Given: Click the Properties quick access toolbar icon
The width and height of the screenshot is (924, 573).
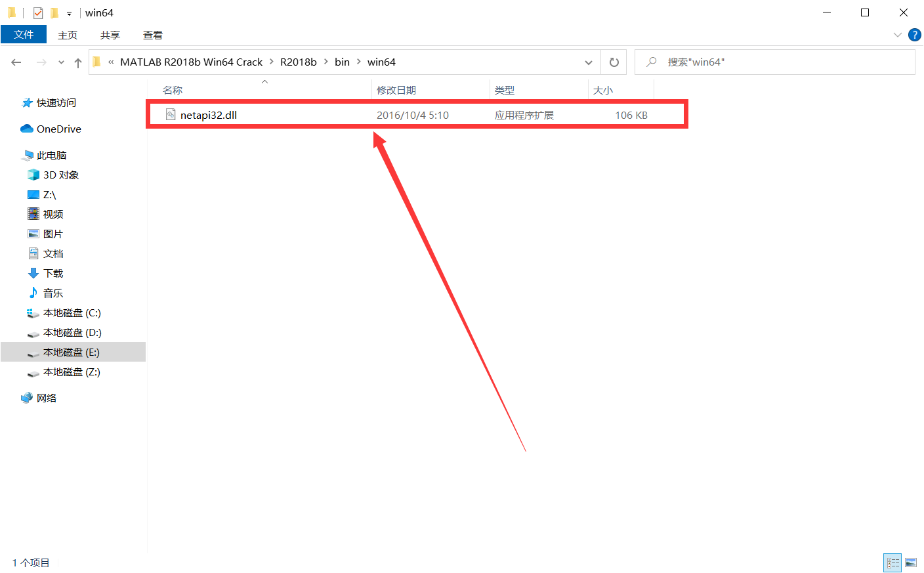Looking at the screenshot, I should (x=38, y=12).
